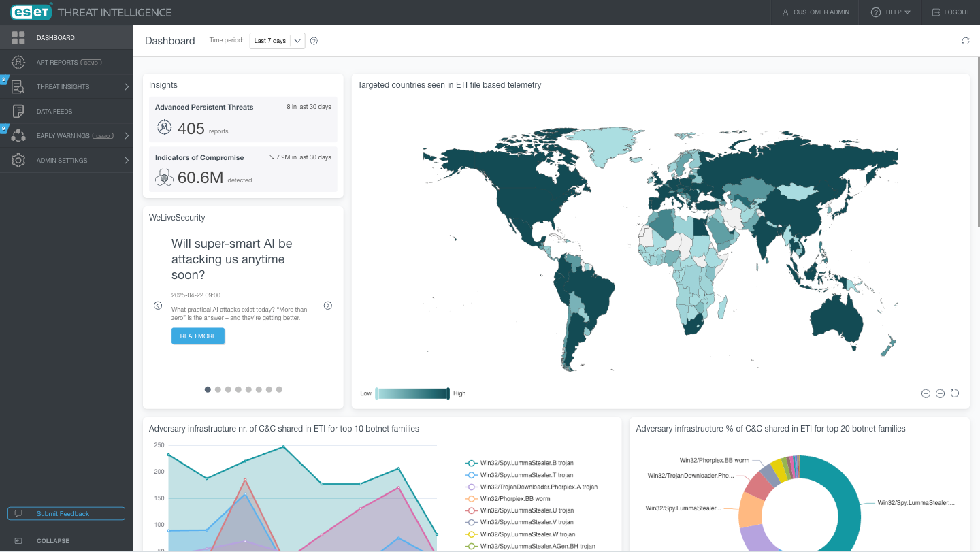Click the Advanced Persistent Threats insight card
Screen dimensions: 980x552
coord(243,119)
